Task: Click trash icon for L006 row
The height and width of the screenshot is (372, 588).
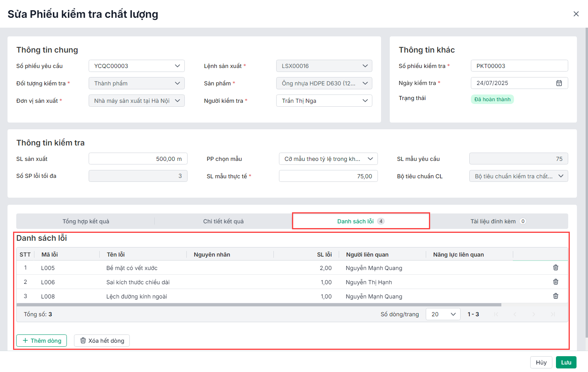Action: point(556,282)
